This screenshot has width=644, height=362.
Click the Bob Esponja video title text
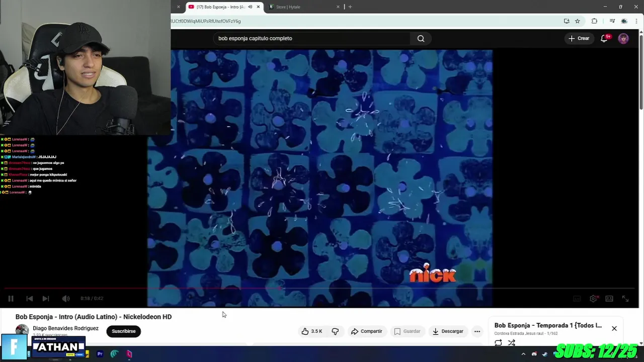[94, 317]
